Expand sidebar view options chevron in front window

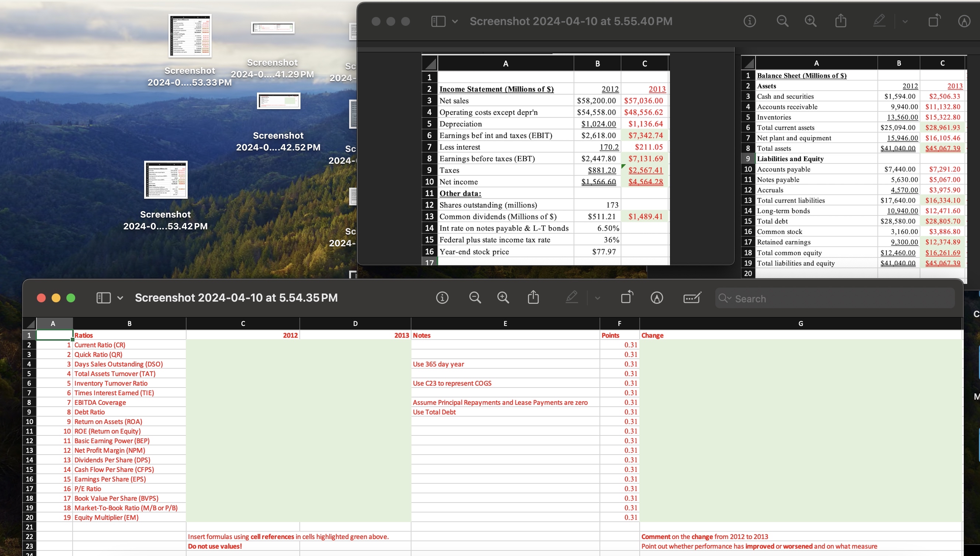(120, 298)
